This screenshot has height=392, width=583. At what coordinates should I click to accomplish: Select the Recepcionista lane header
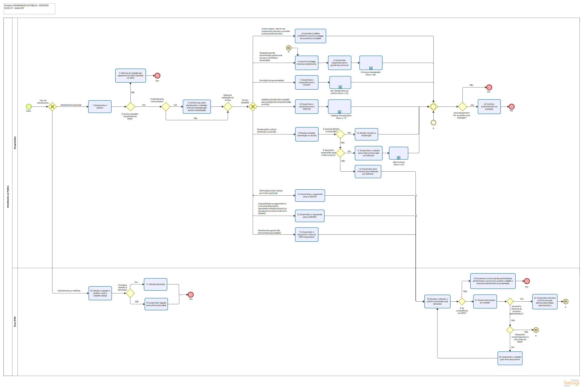(x=15, y=143)
